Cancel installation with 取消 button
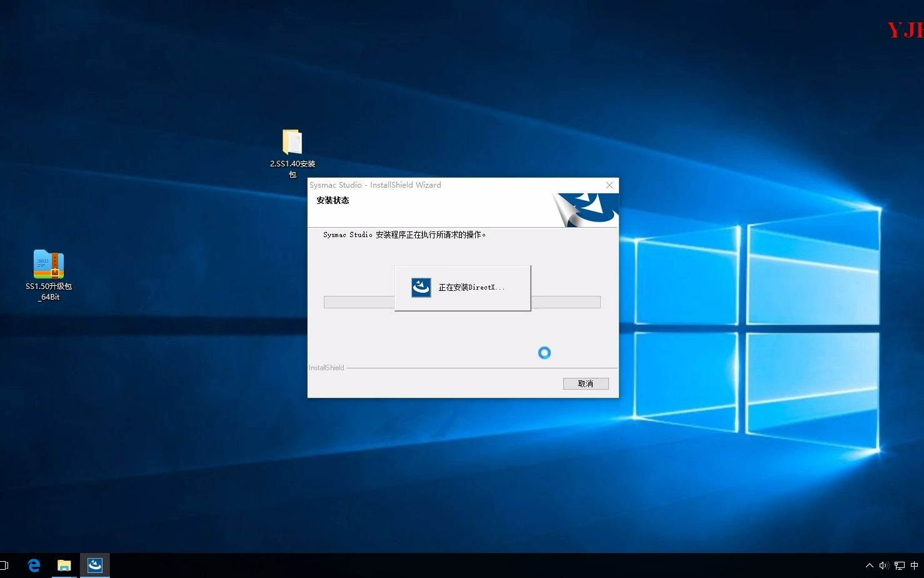Image resolution: width=924 pixels, height=578 pixels. [x=586, y=383]
